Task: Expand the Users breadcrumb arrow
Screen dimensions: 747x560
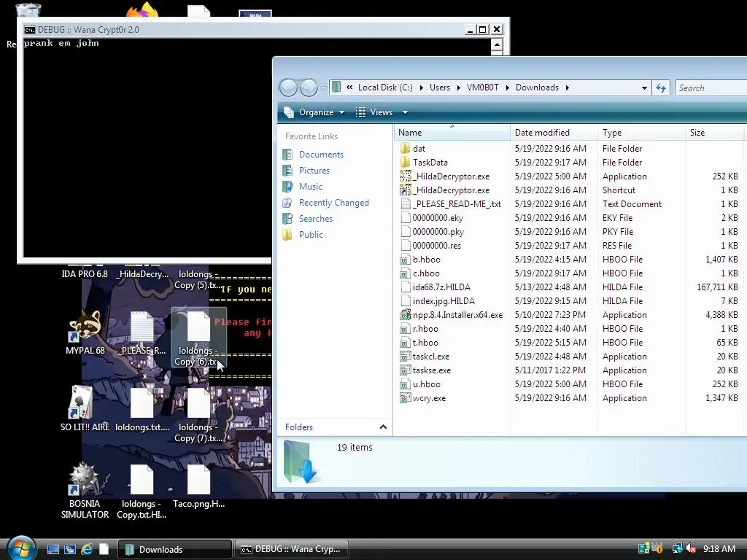Action: (x=458, y=87)
